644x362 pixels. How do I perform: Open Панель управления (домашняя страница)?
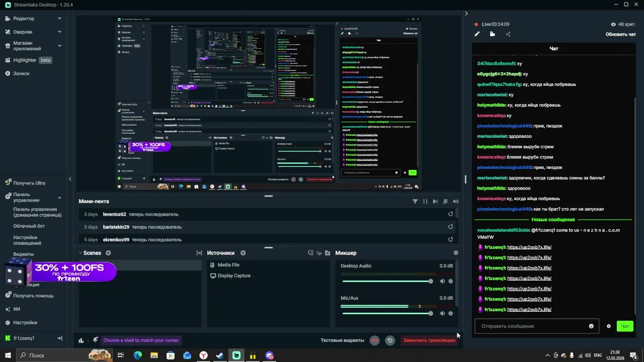click(x=37, y=212)
